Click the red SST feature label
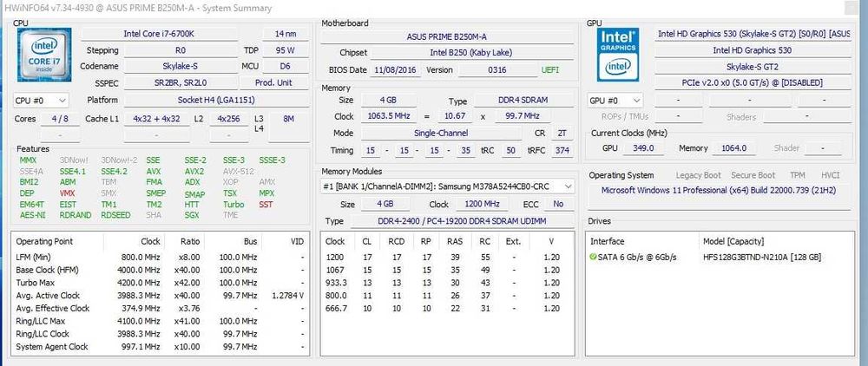Image resolution: width=868 pixels, height=366 pixels. pyautogui.click(x=266, y=205)
